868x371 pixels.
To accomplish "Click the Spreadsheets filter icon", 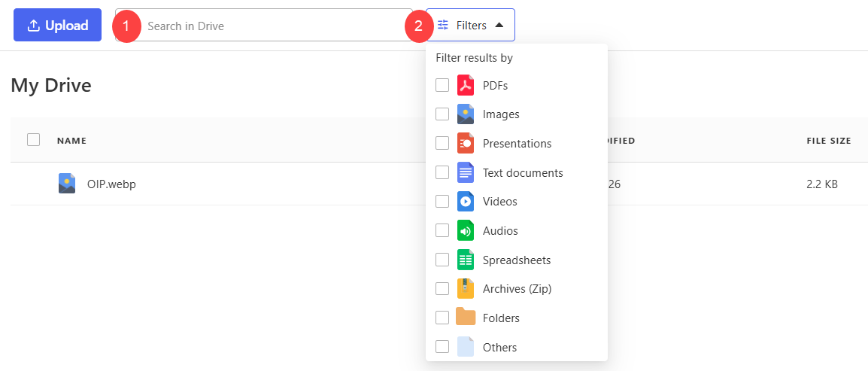I will [466, 260].
